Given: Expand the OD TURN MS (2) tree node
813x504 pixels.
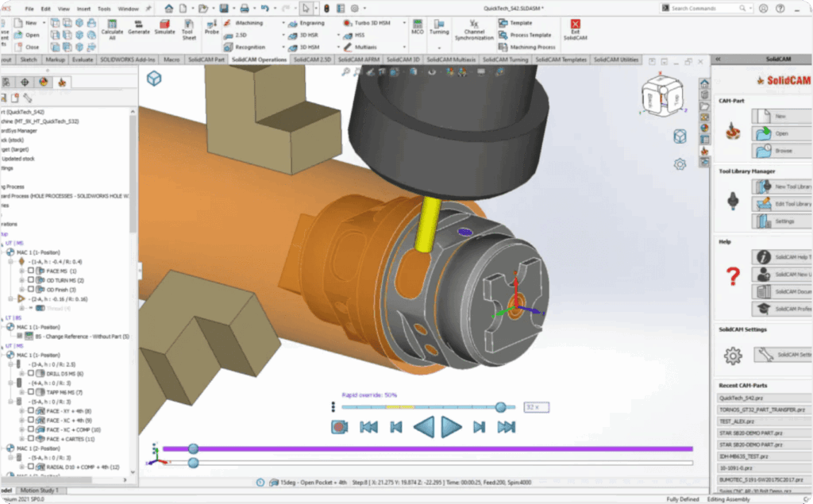Looking at the screenshot, I should (x=21, y=280).
